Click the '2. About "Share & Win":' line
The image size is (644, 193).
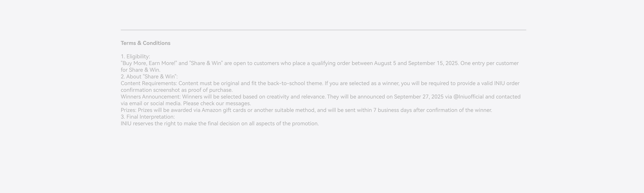click(149, 77)
